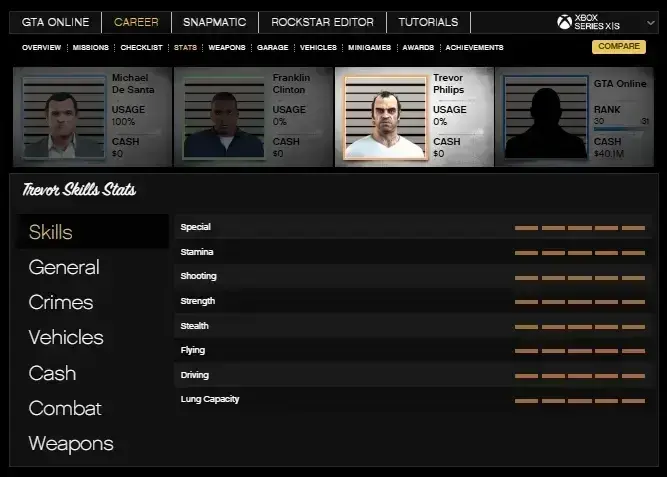667x477 pixels.
Task: Click the Strength skill level bar
Action: [x=580, y=302]
